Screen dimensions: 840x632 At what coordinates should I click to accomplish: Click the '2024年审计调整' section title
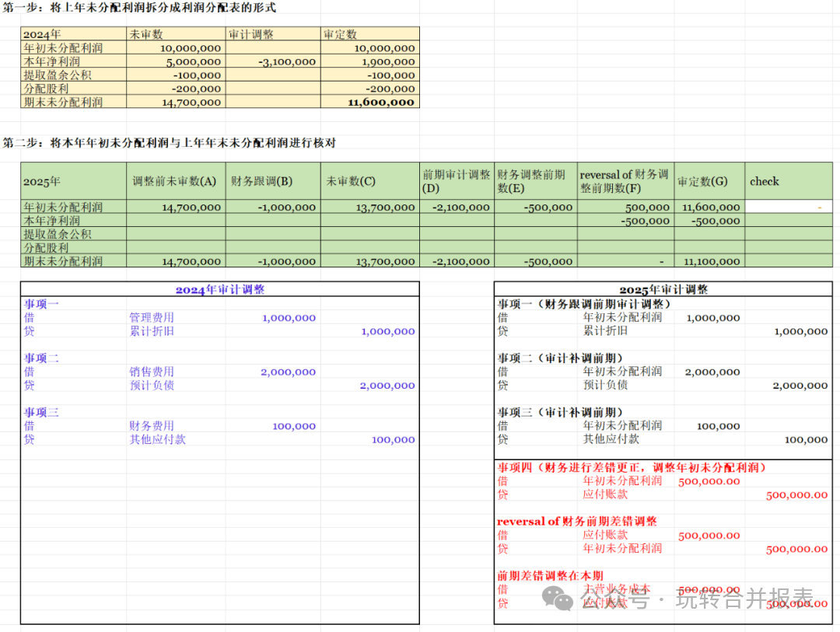point(219,289)
